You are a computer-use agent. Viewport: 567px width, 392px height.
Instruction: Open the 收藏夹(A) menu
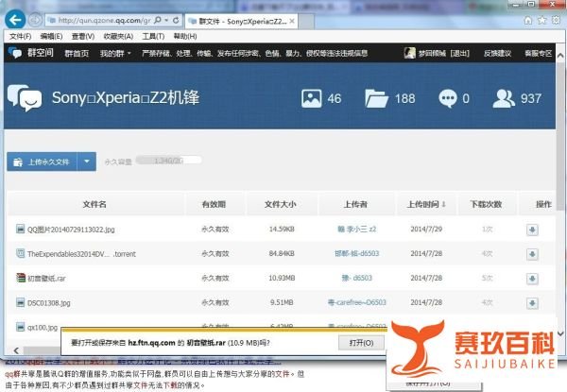click(x=118, y=37)
